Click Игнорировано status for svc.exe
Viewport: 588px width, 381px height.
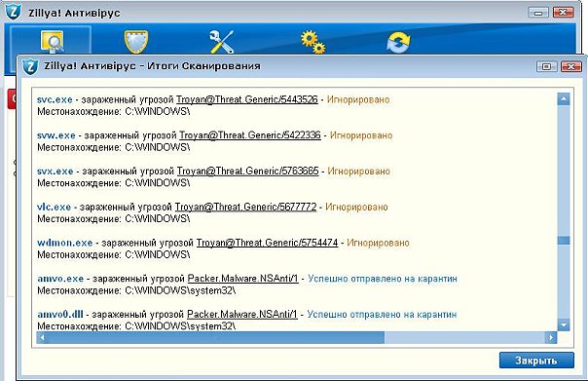358,99
